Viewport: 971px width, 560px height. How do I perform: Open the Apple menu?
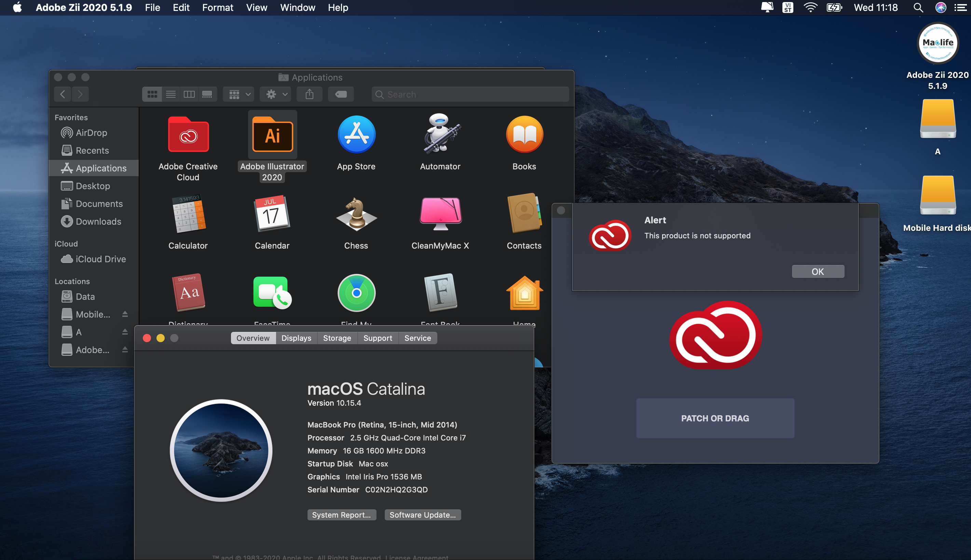click(17, 8)
